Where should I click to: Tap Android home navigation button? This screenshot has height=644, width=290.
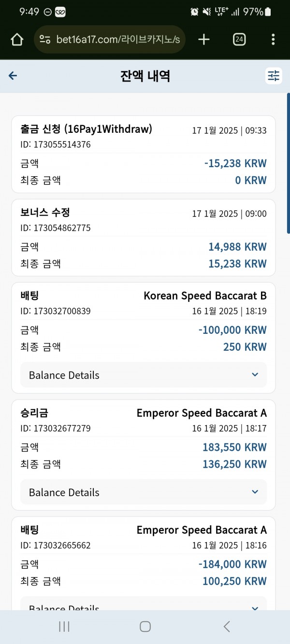click(x=145, y=627)
